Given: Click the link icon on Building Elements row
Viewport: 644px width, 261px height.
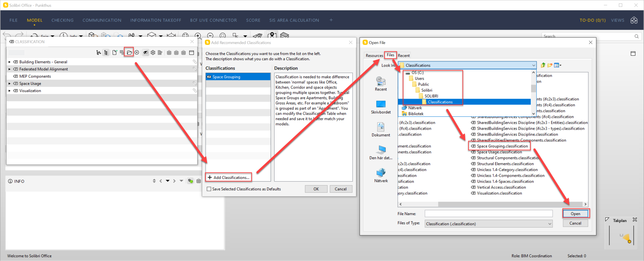Looking at the screenshot, I should coord(195,62).
